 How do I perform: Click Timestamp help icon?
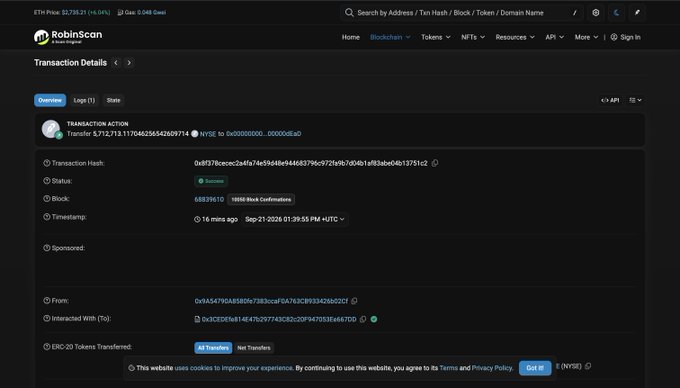(47, 217)
